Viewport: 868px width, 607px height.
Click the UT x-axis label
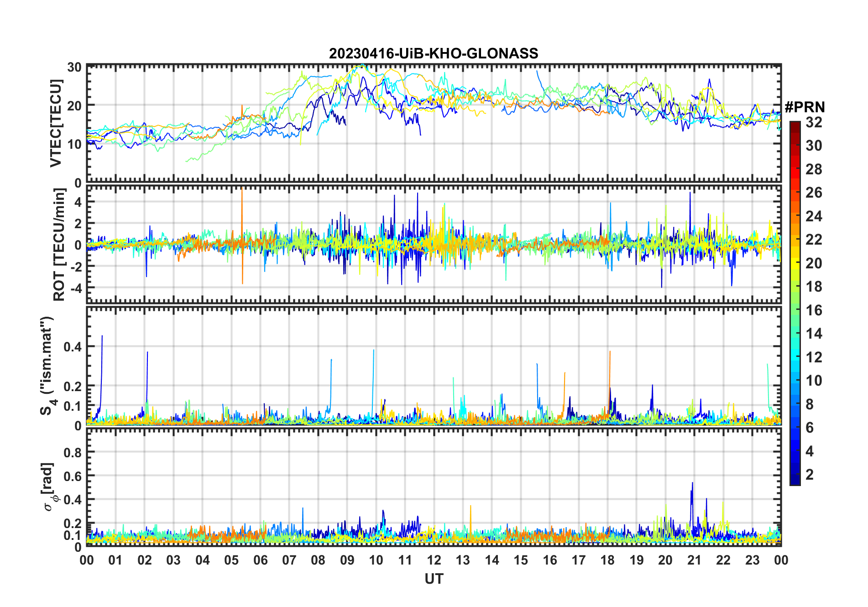(434, 579)
